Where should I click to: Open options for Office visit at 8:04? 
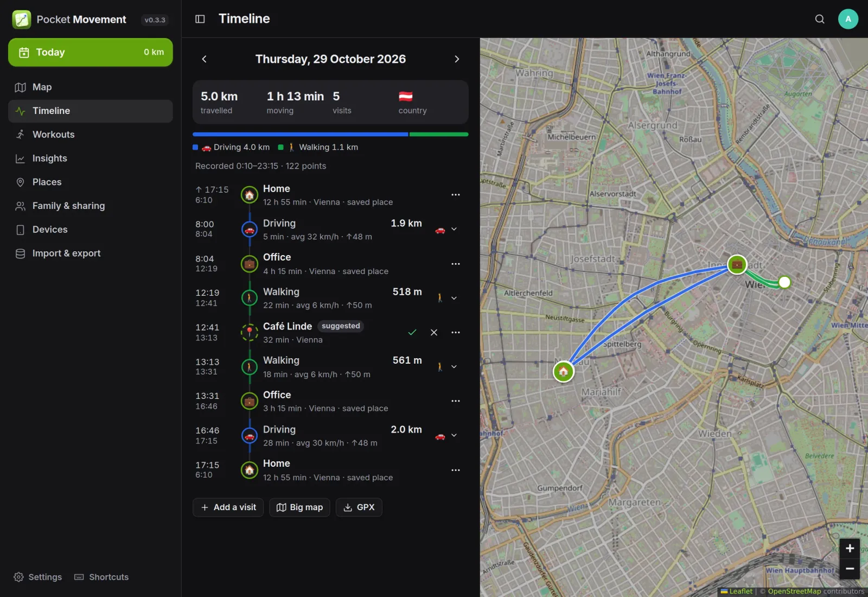[456, 264]
